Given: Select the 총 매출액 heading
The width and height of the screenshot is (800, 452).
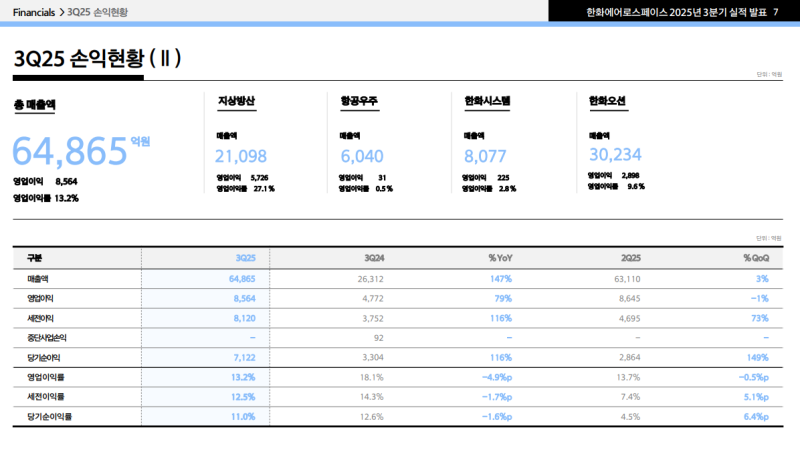Looking at the screenshot, I should 35,104.
